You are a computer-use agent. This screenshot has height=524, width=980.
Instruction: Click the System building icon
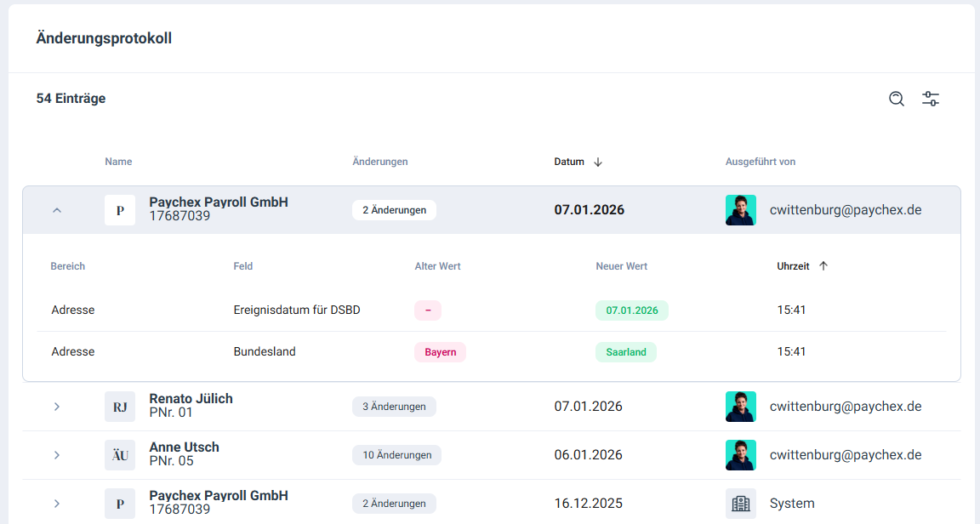click(x=740, y=504)
